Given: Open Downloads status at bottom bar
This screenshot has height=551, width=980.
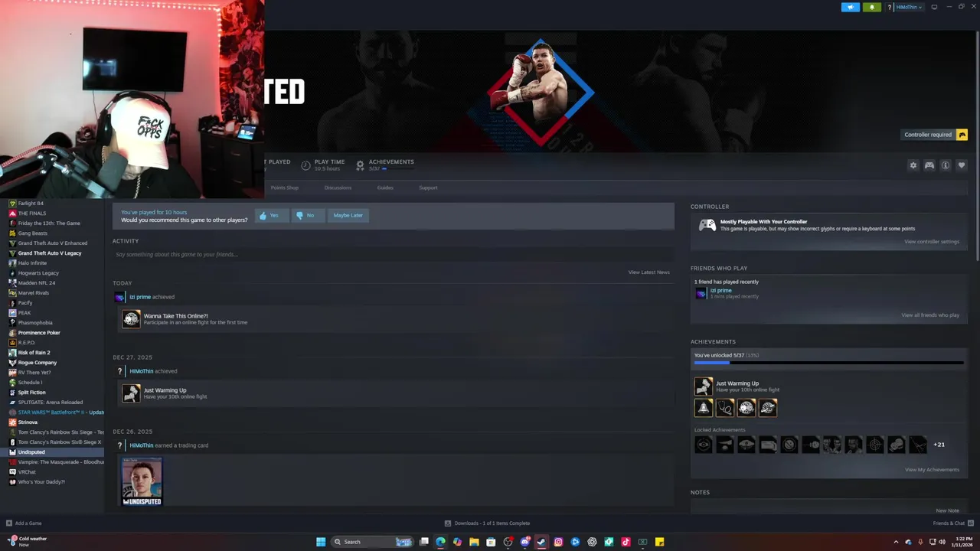Looking at the screenshot, I should (487, 523).
